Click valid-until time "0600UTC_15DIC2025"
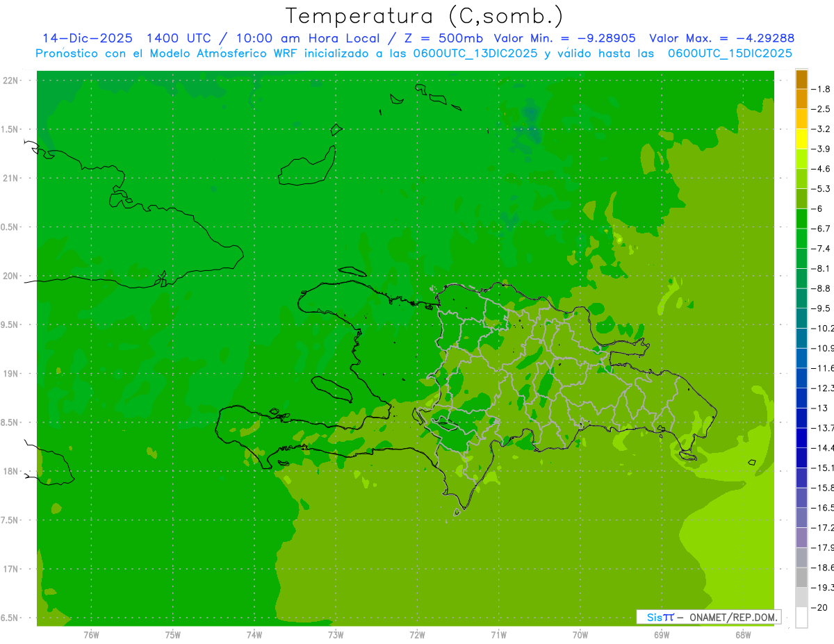The width and height of the screenshot is (834, 644). [730, 53]
